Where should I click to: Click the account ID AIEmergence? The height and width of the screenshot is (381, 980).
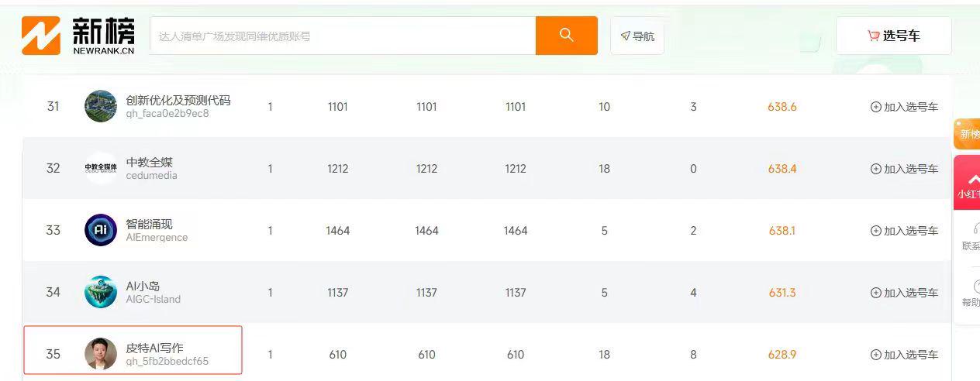tap(157, 238)
